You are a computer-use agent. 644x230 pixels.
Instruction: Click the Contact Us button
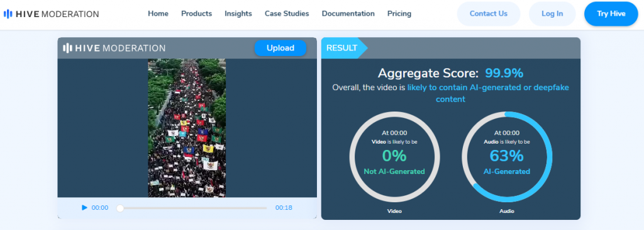(489, 14)
